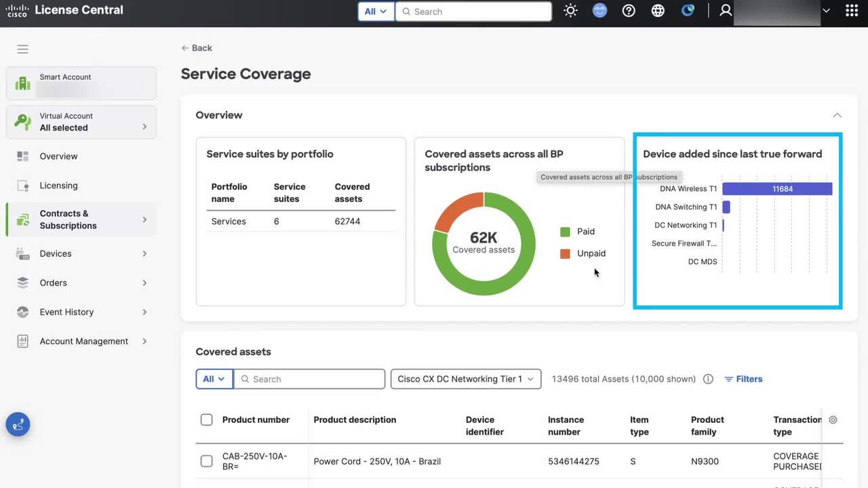Click the info icon beside total assets

[708, 379]
